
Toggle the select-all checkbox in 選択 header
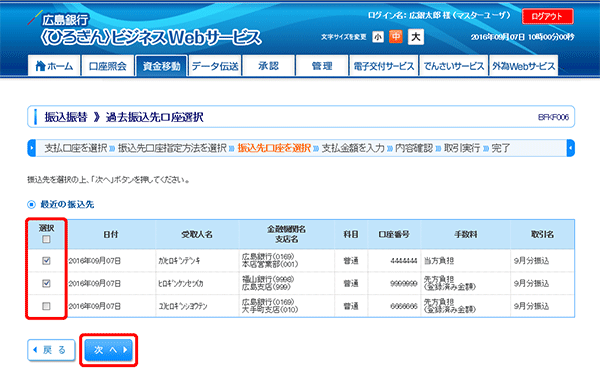coord(46,239)
